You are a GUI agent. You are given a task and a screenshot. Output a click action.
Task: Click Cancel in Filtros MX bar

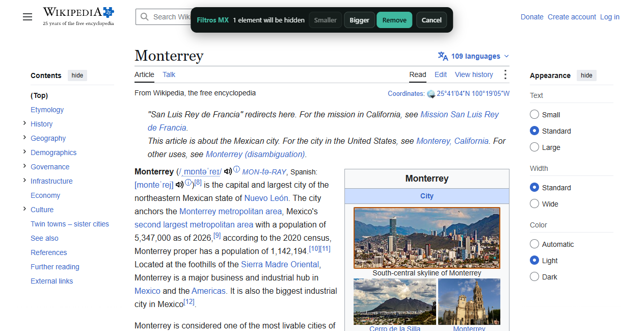coord(432,20)
